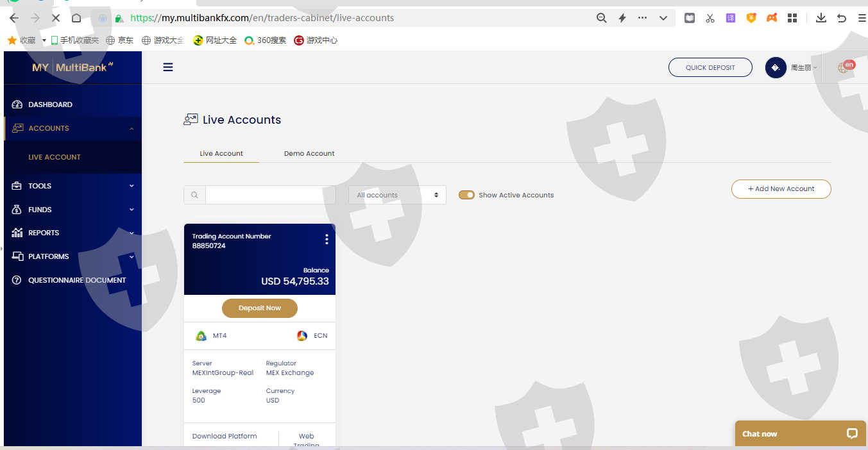The height and width of the screenshot is (450, 868).
Task: Click the Web Trading link
Action: (306, 440)
